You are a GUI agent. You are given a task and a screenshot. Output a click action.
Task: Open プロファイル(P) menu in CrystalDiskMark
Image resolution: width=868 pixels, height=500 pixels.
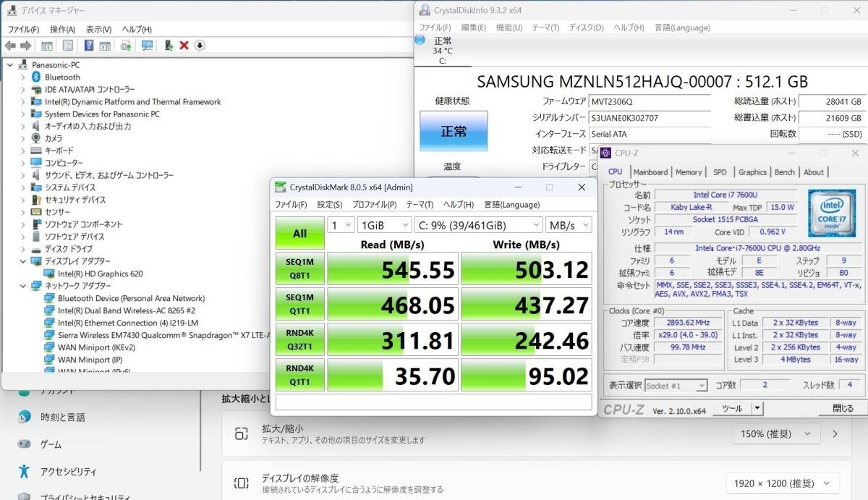point(375,205)
